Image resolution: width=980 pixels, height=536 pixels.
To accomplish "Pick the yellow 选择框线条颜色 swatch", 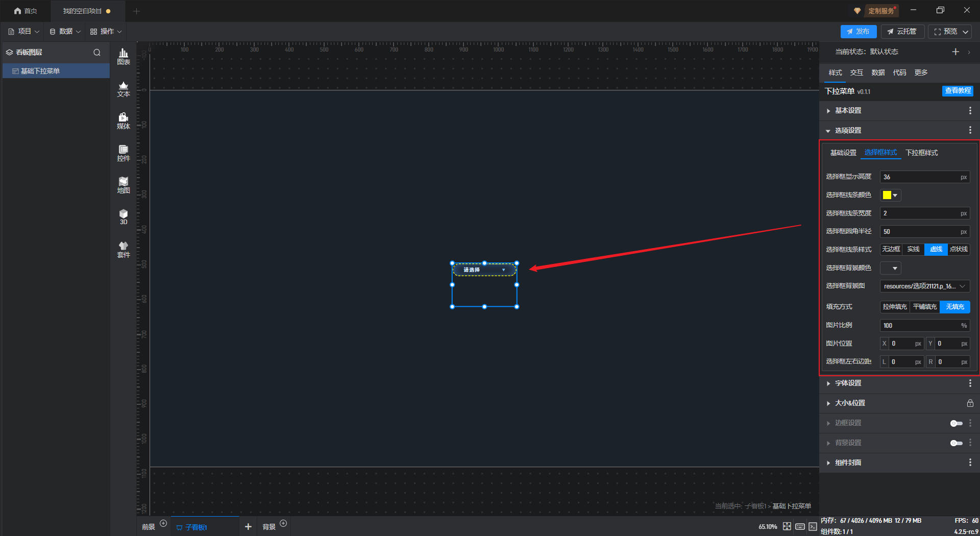I will click(887, 195).
